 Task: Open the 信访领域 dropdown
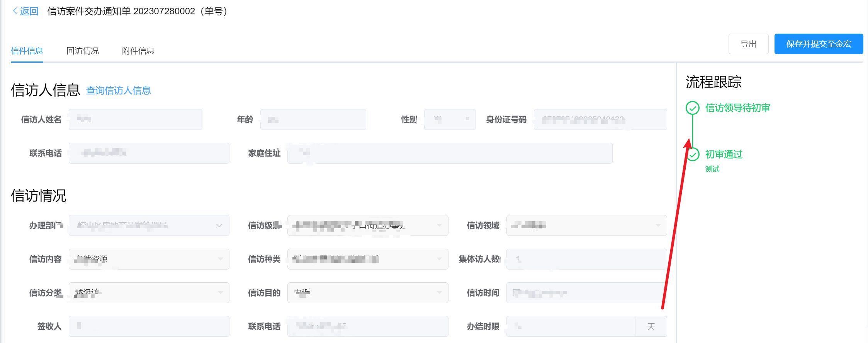(x=586, y=225)
